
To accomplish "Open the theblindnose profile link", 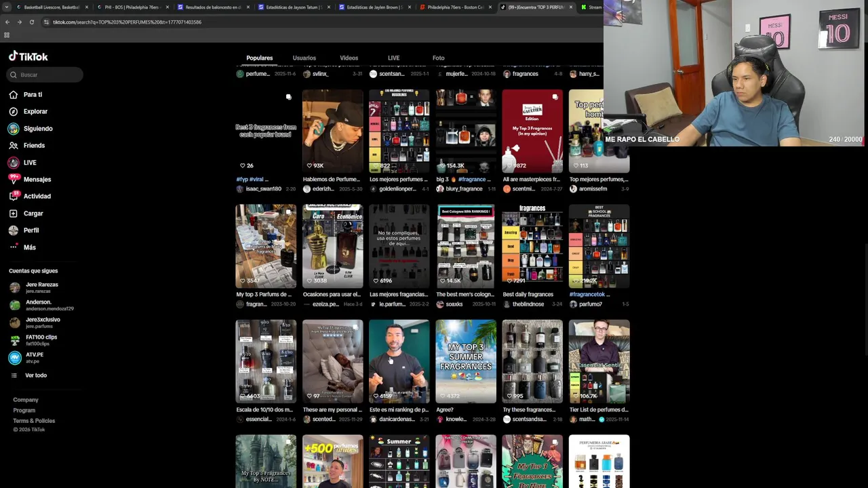I will [524, 304].
